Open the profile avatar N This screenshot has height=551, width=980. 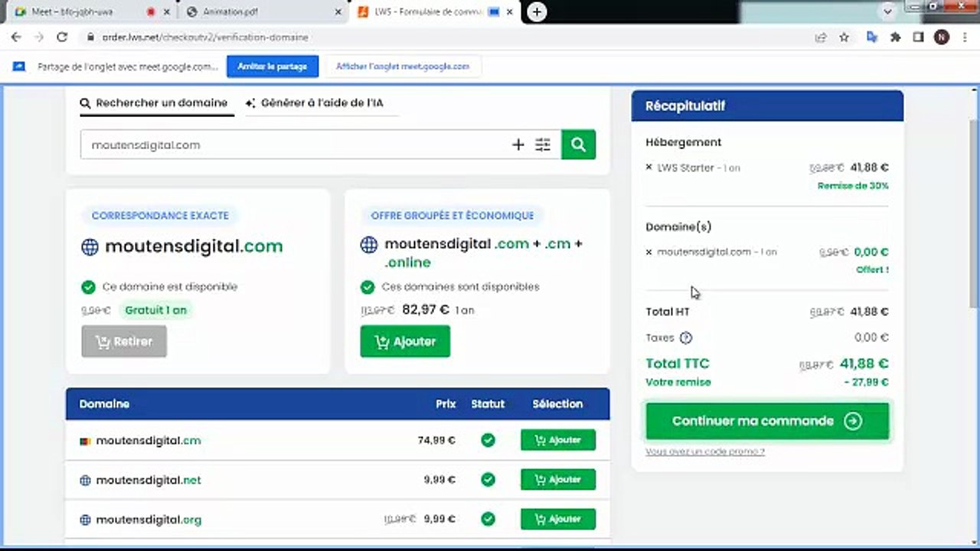(x=942, y=37)
